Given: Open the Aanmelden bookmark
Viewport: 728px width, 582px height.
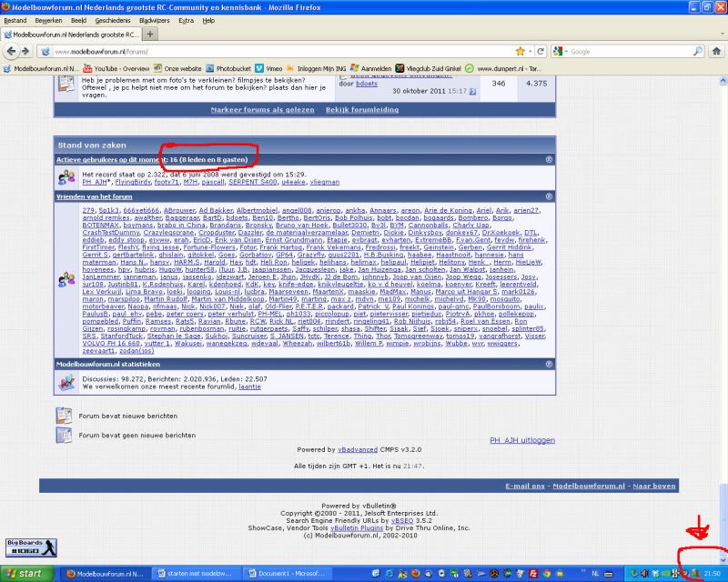Looking at the screenshot, I should [371, 69].
